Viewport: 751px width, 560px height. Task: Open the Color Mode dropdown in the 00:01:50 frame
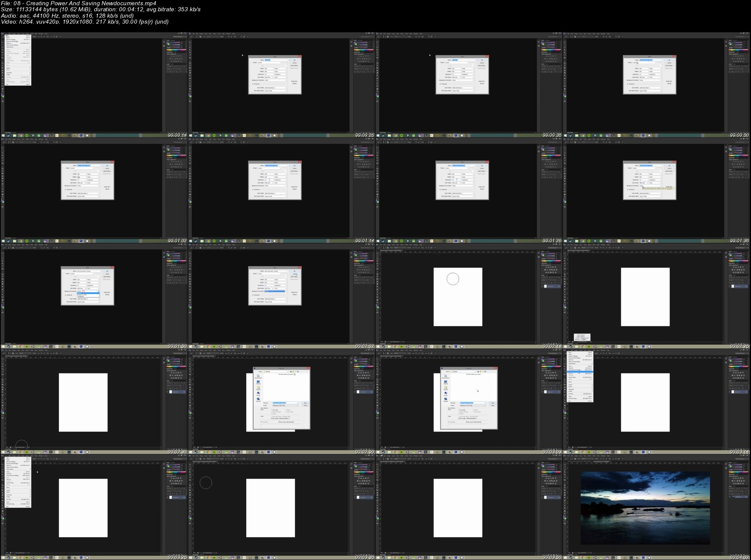coord(81,288)
